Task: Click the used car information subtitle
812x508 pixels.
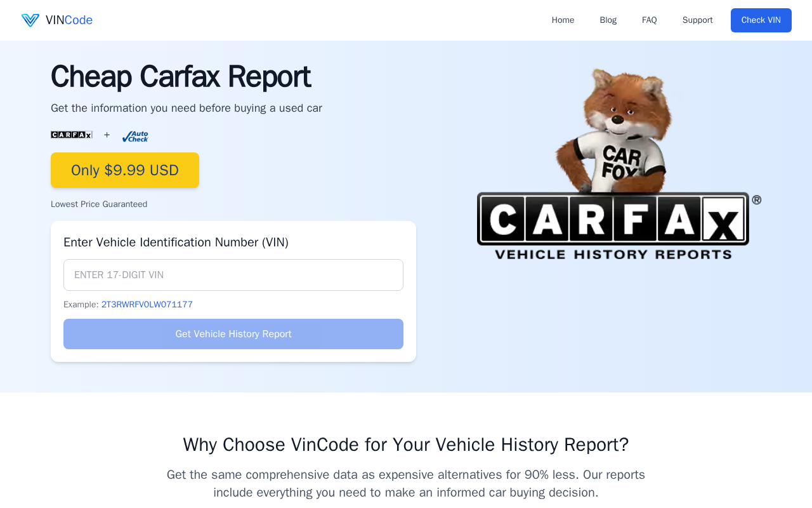Action: (187, 108)
